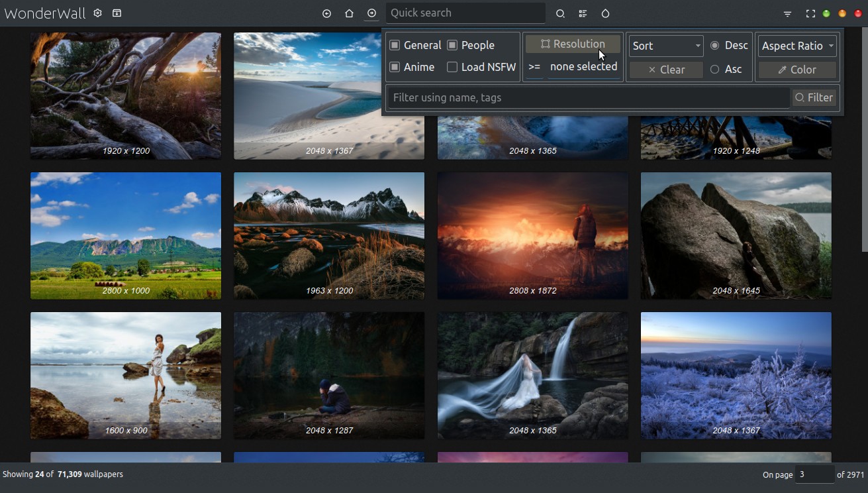The image size is (868, 493).
Task: Click the search magnifier icon
Action: tap(560, 13)
